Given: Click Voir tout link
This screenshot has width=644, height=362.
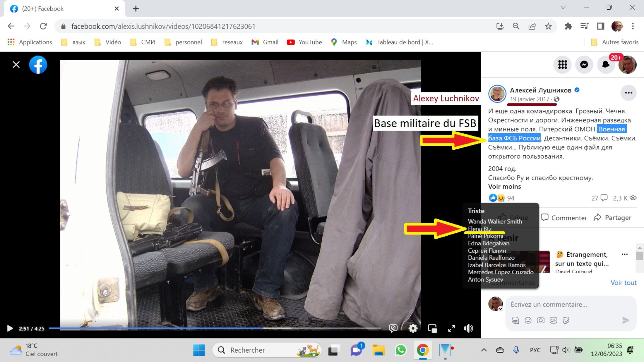Looking at the screenshot, I should coord(624,282).
